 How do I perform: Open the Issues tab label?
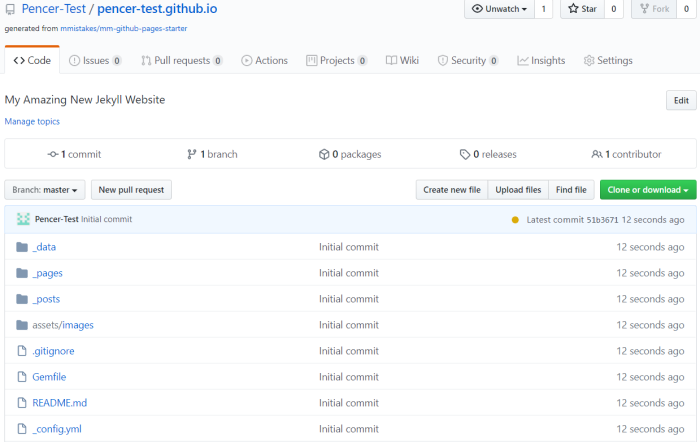click(96, 60)
